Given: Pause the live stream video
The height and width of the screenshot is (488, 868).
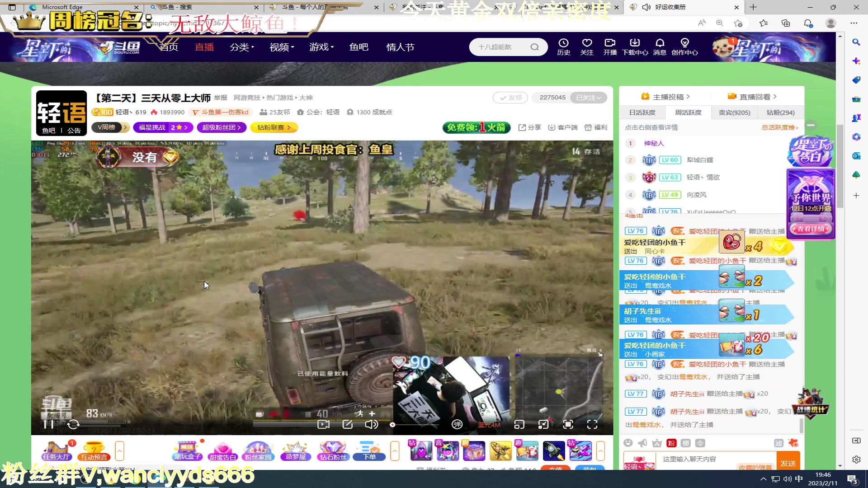Looking at the screenshot, I should (48, 424).
